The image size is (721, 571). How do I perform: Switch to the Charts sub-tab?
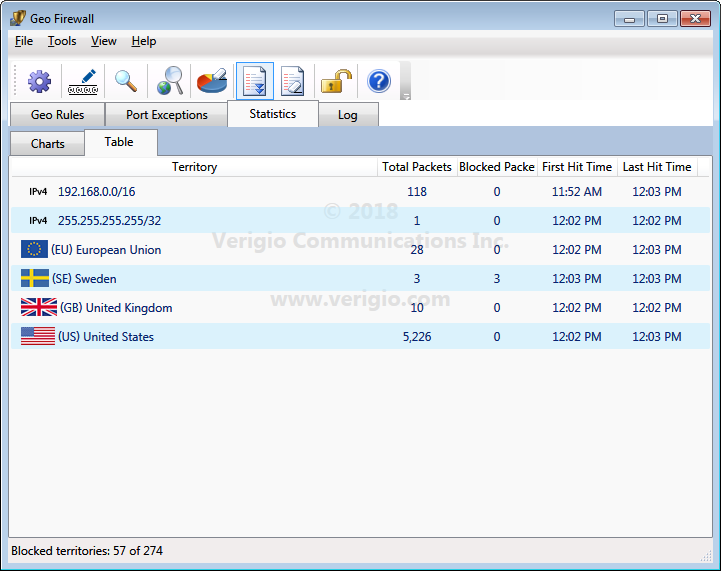[47, 143]
